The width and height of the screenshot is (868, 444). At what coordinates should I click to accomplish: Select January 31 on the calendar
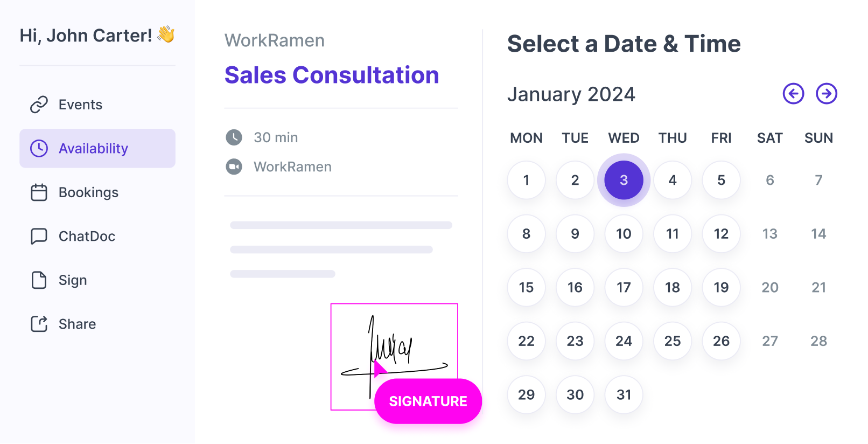pos(624,394)
